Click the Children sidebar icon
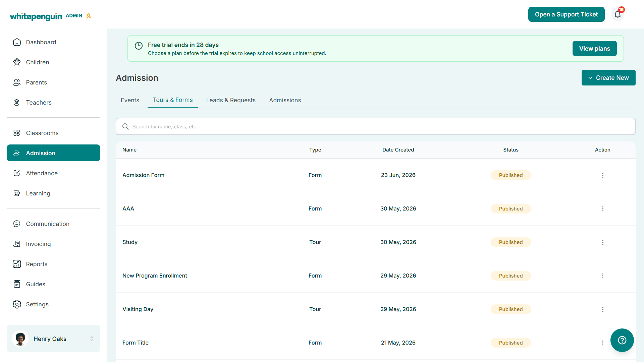The height and width of the screenshot is (362, 644). (17, 62)
